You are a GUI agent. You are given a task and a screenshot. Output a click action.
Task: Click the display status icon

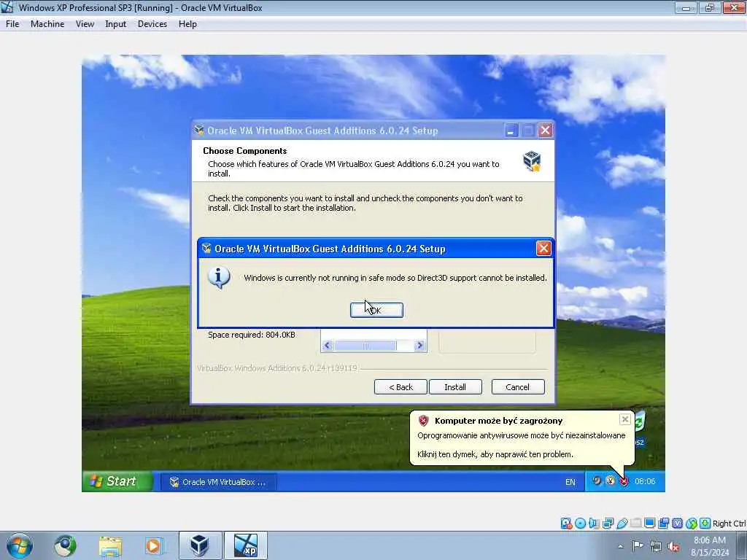coord(649,524)
